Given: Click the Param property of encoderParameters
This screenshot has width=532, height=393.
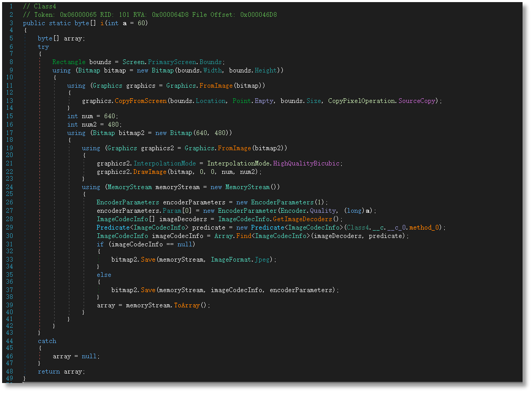Looking at the screenshot, I should coord(172,211).
